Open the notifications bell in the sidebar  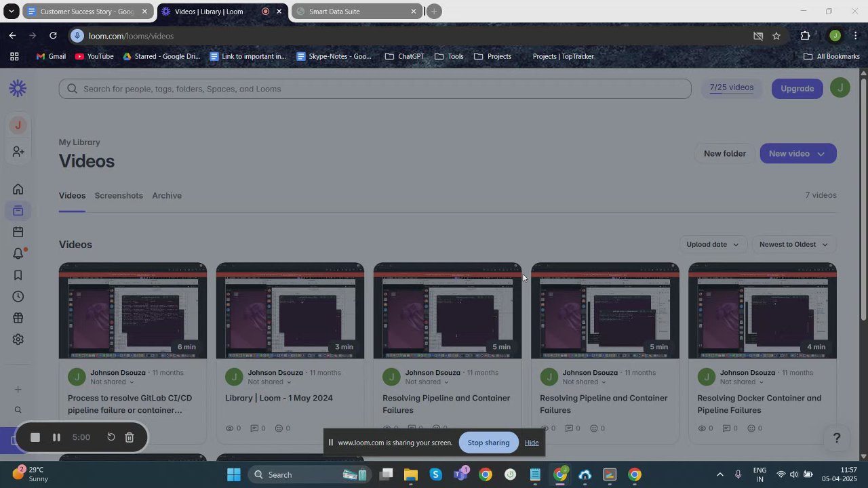(x=18, y=253)
